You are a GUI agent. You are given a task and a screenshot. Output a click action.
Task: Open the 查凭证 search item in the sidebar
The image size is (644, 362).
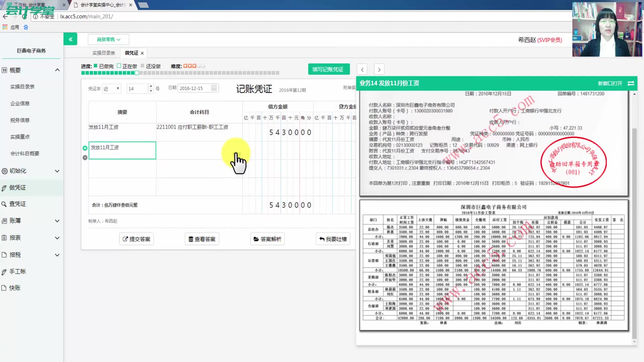[x=17, y=204]
